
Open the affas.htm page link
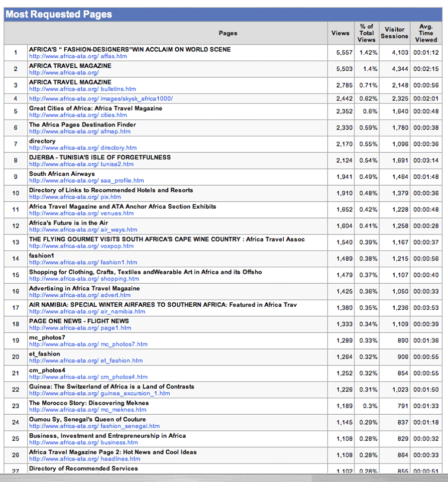click(78, 56)
